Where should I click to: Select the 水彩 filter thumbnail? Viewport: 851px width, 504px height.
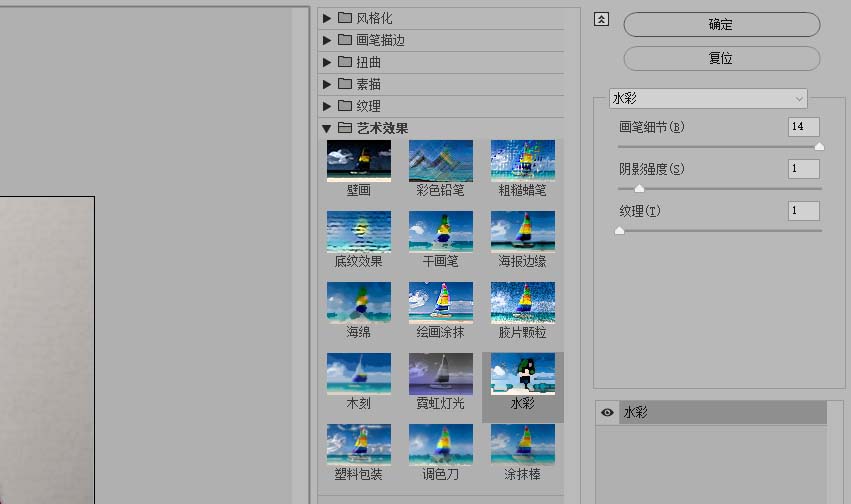(523, 374)
